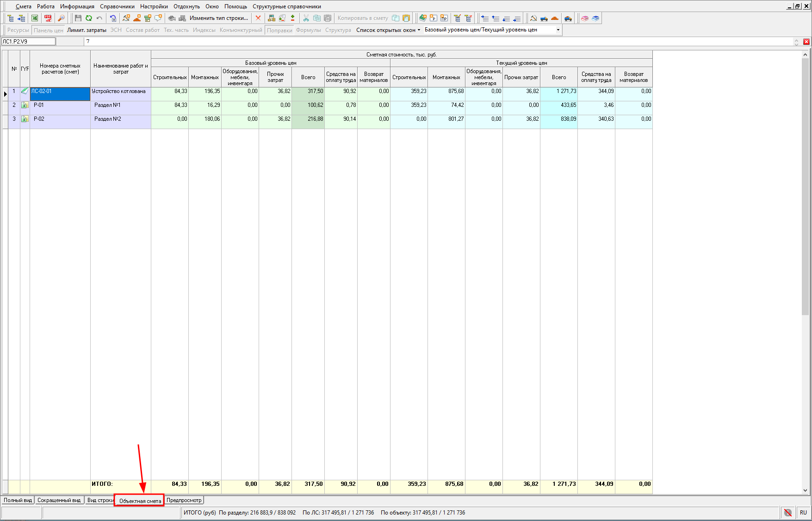This screenshot has width=812, height=521.
Task: Click the scissors cut icon
Action: click(306, 18)
